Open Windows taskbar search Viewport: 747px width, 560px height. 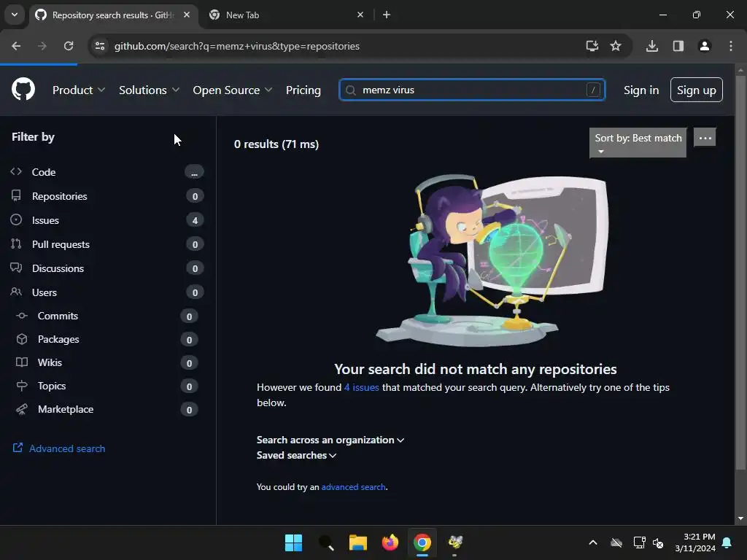326,542
